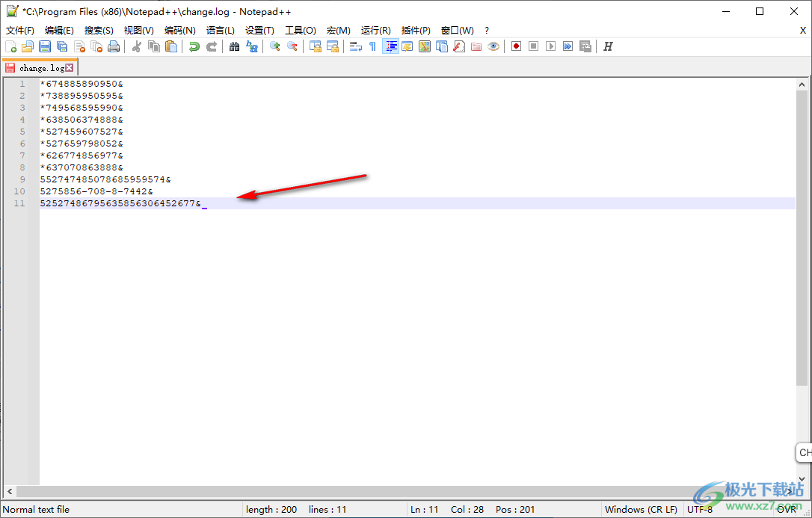
Task: Click the Close document toolbar icon
Action: pyautogui.click(x=79, y=46)
